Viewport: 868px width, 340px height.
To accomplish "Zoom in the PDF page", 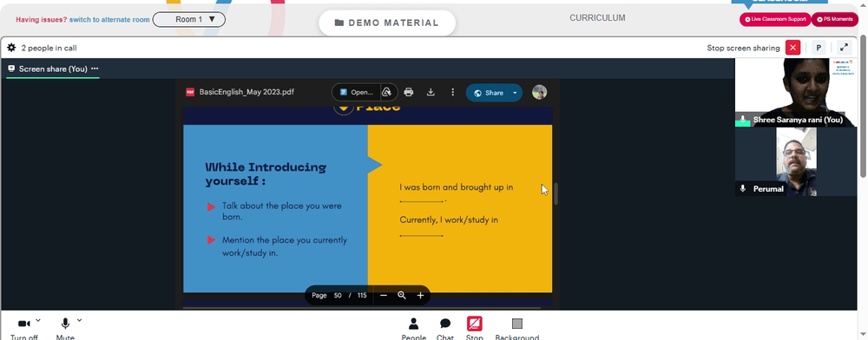I will [420, 295].
